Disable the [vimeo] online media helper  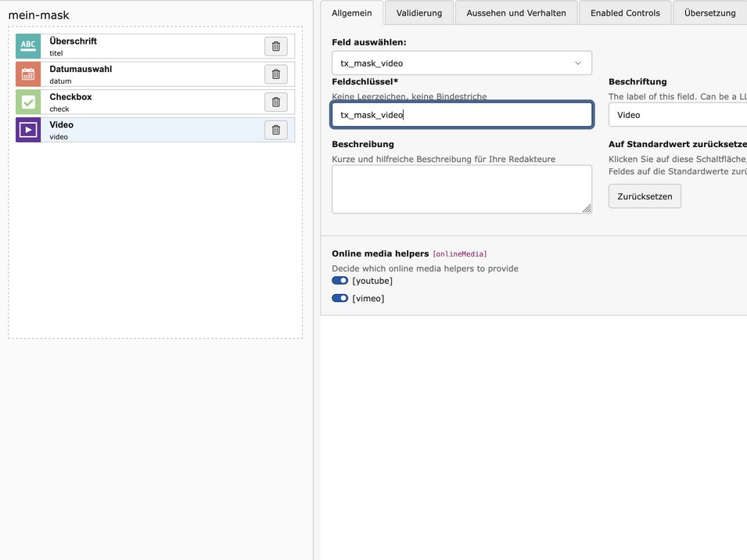click(339, 298)
